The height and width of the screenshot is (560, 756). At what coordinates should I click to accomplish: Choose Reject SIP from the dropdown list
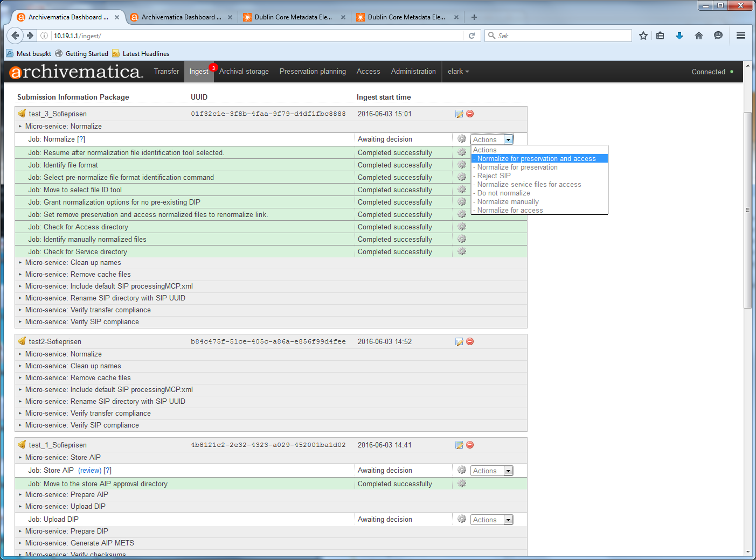(539, 176)
